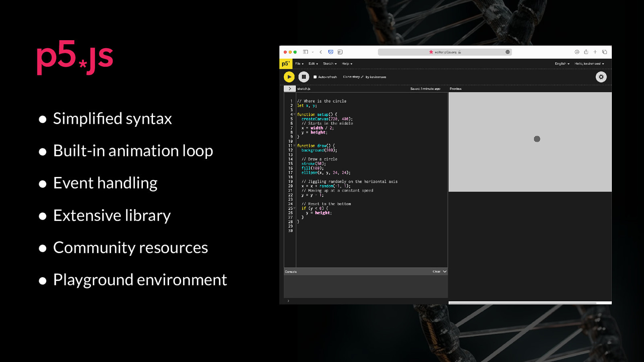Click the 'Saved: 1 minute ago' status

(425, 88)
